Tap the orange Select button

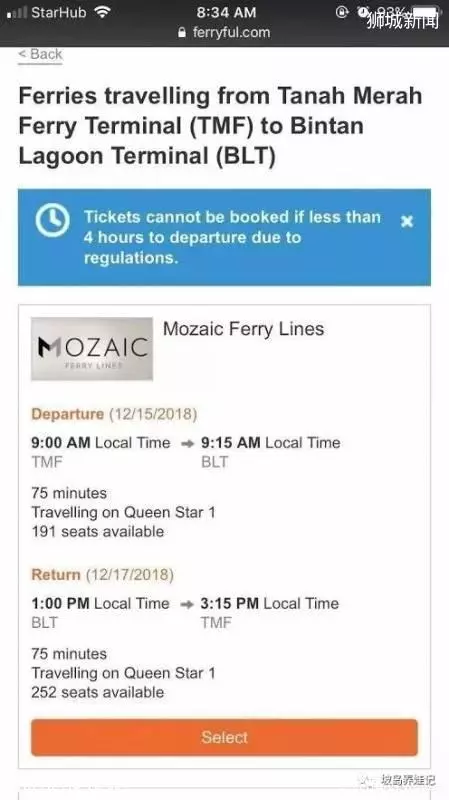pos(224,737)
